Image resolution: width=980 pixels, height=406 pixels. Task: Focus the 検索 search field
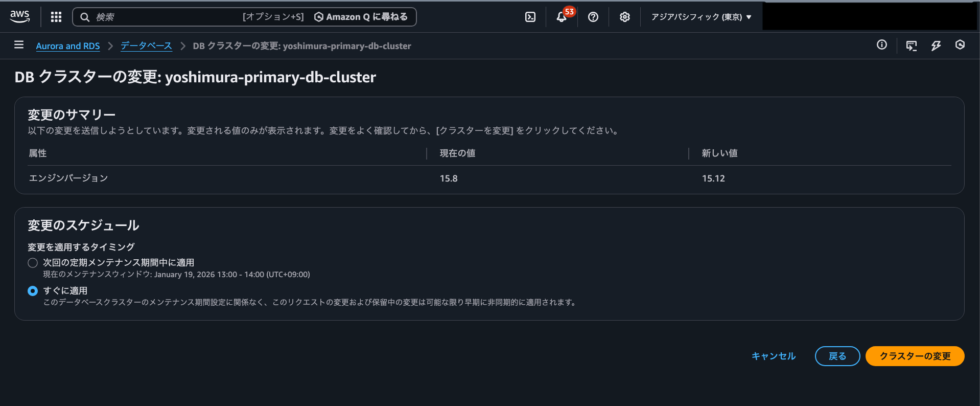(164, 17)
